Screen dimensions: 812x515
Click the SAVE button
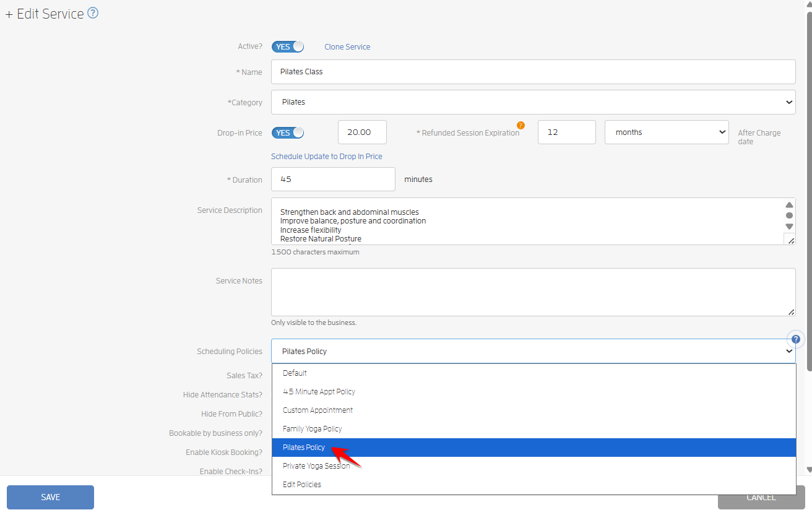point(50,497)
